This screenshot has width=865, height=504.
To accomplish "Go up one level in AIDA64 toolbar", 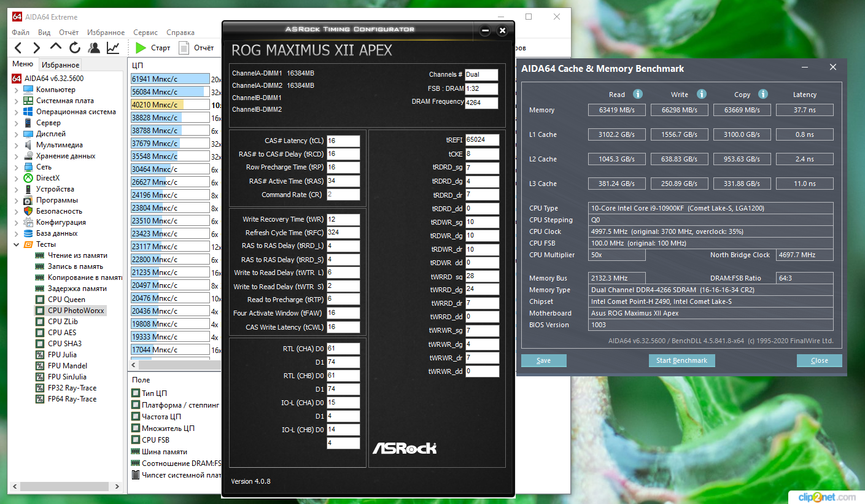I will point(56,47).
